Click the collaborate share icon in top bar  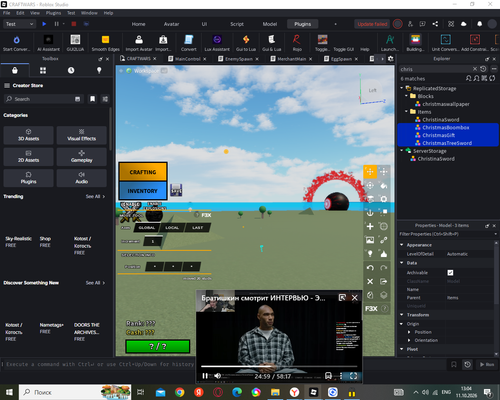(x=435, y=24)
